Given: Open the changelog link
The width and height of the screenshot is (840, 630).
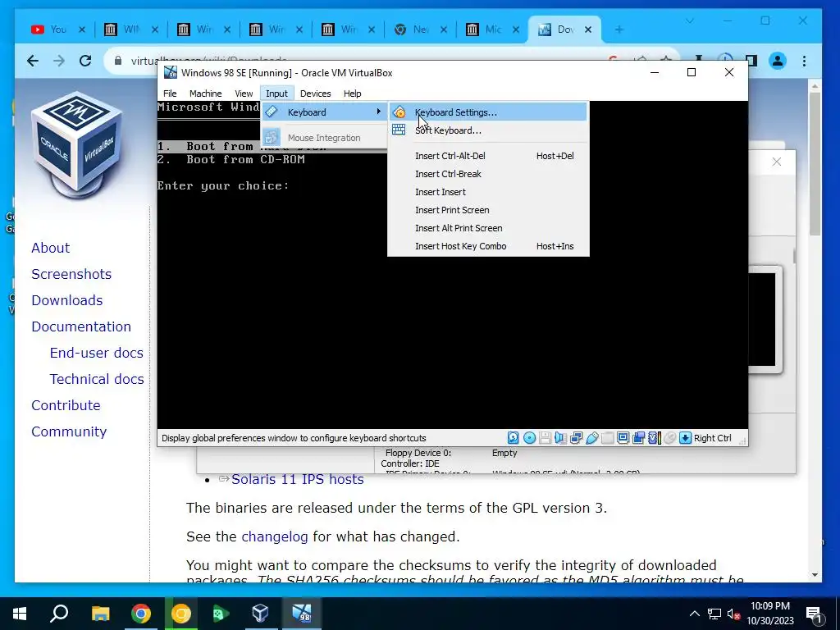Looking at the screenshot, I should click(274, 536).
